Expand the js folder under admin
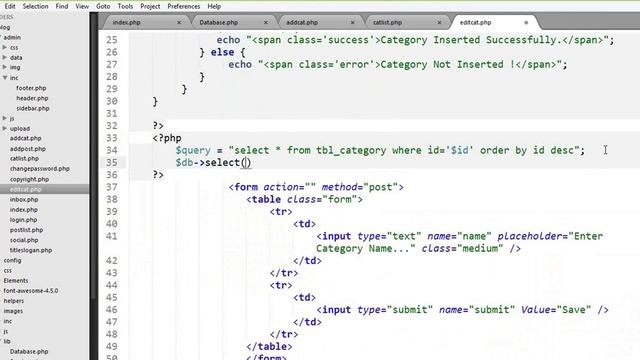Screen dimensions: 640x360 point(4,118)
